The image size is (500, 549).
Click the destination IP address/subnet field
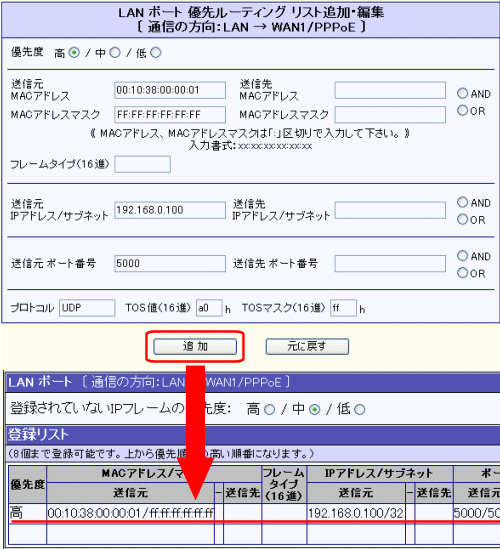[390, 210]
